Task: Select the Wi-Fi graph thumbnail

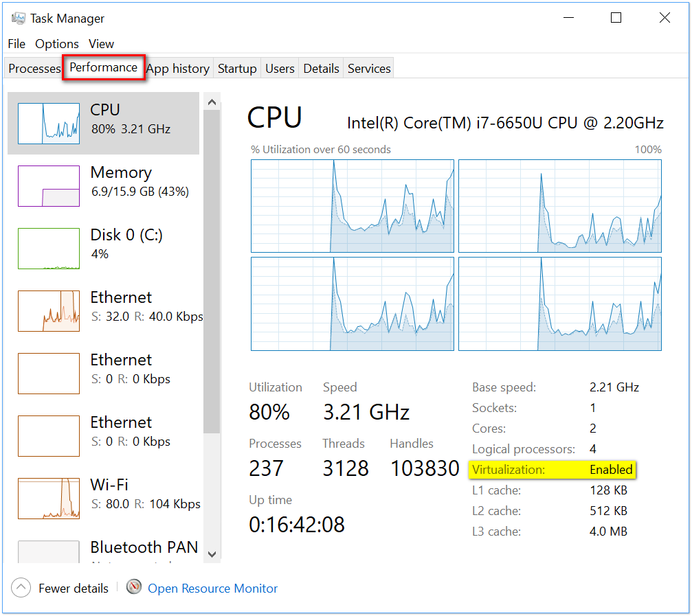Action: click(49, 499)
